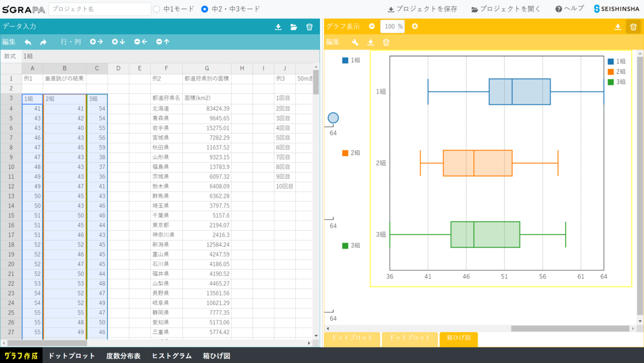Click the plus-down-arrow add row icon

click(118, 42)
